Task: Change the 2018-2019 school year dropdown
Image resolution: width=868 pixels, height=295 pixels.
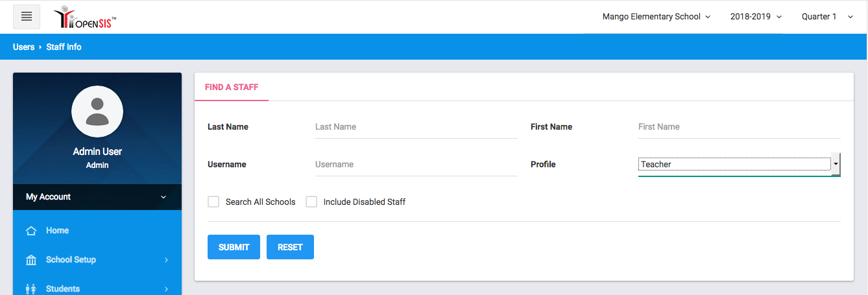Action: tap(756, 17)
